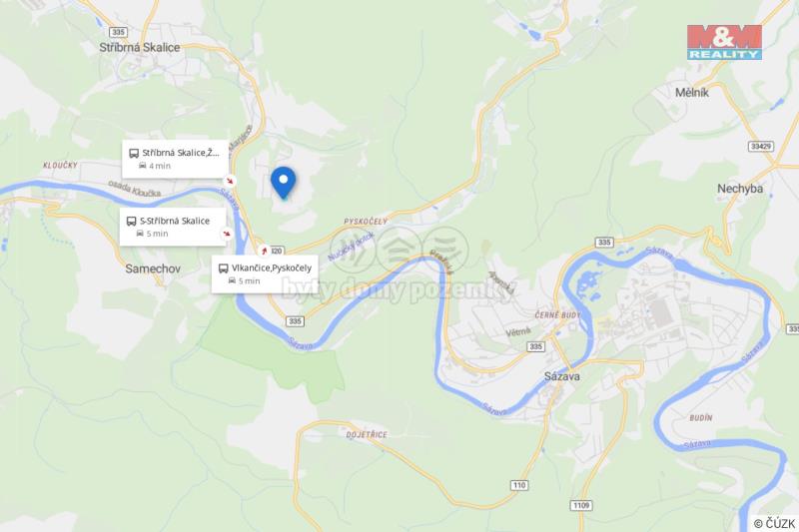Click the Sázava town label
799x532 pixels.
pyautogui.click(x=562, y=376)
